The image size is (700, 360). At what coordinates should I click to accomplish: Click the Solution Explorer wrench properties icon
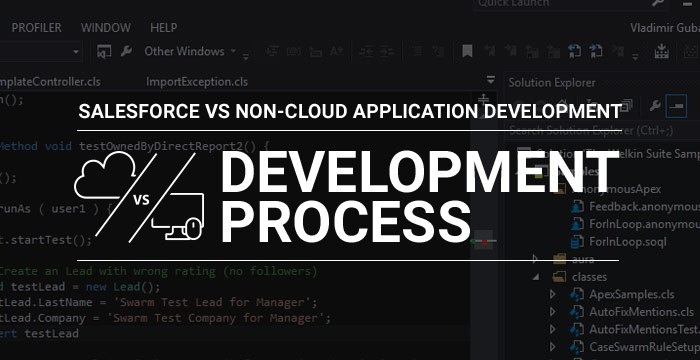pos(654,106)
